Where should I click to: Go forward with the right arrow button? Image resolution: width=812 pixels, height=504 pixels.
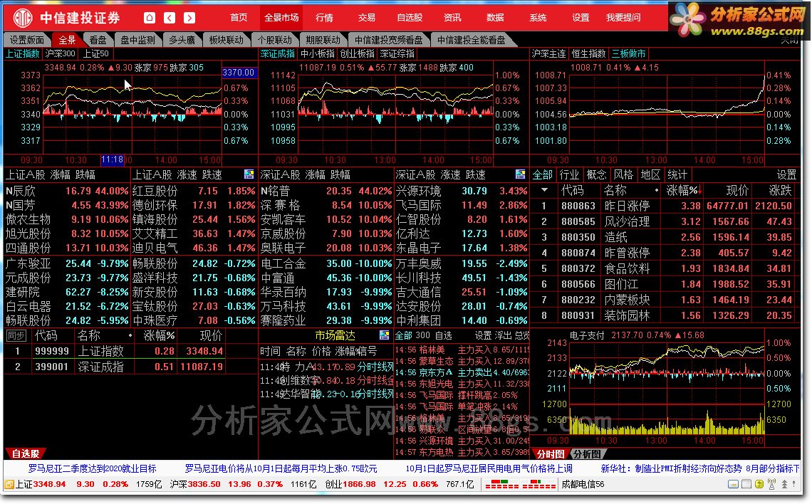click(189, 18)
